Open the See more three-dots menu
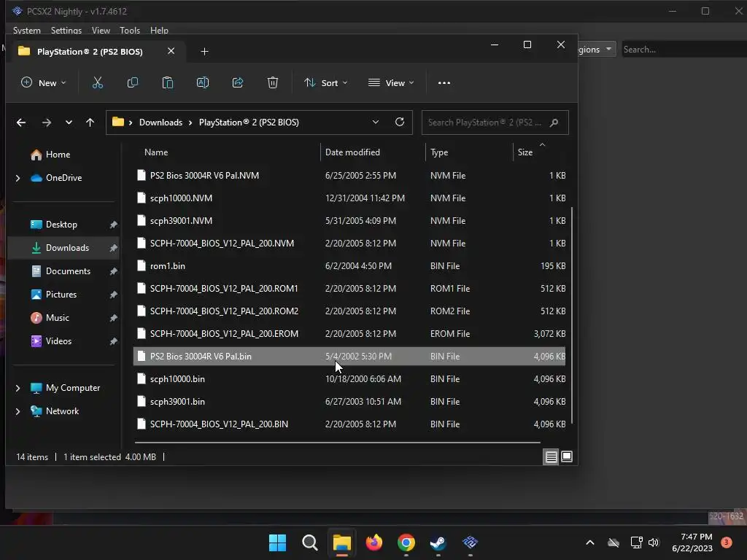The image size is (747, 560). [x=444, y=83]
